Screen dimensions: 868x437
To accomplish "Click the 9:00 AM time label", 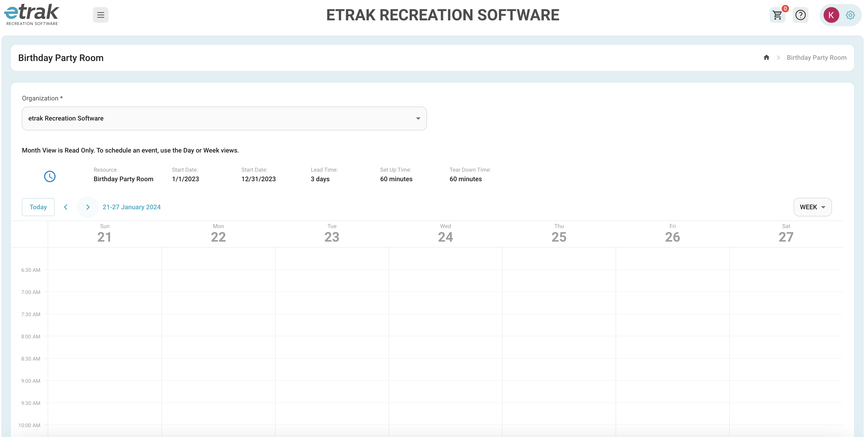I will pyautogui.click(x=31, y=381).
